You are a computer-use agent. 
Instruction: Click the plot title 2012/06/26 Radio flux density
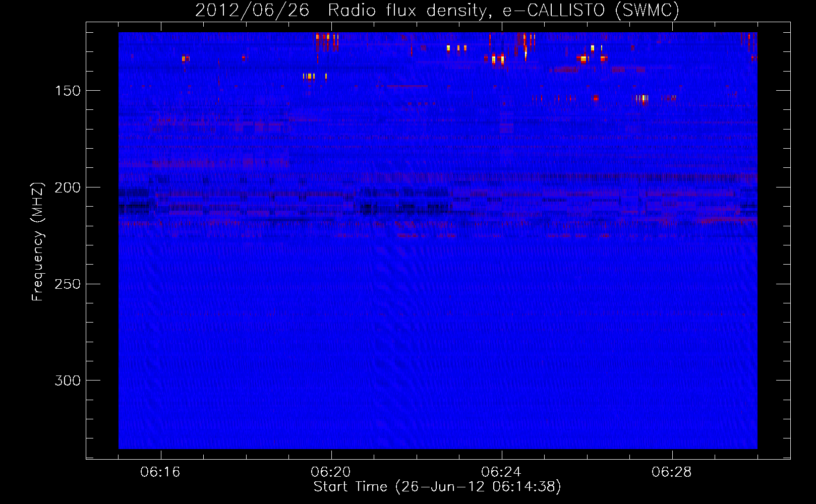click(437, 10)
